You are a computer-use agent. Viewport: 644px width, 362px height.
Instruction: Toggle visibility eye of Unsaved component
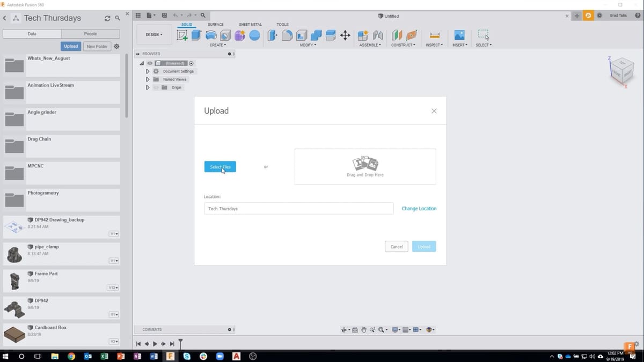(x=150, y=63)
